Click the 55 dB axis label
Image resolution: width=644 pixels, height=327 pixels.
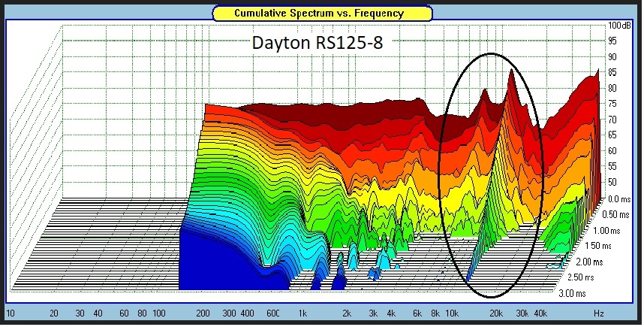point(612,167)
